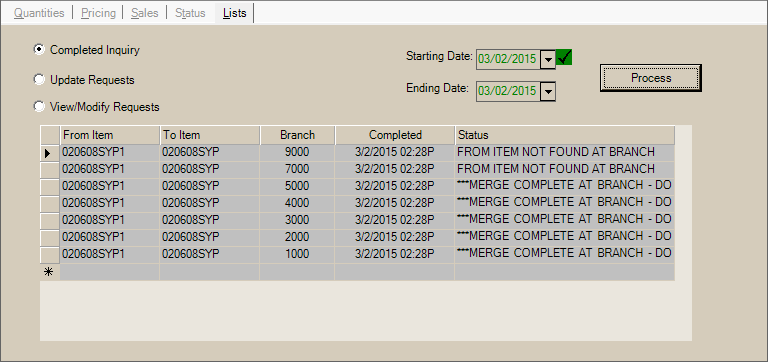
Task: Open the Starting Date dropdown calendar
Action: [x=548, y=59]
